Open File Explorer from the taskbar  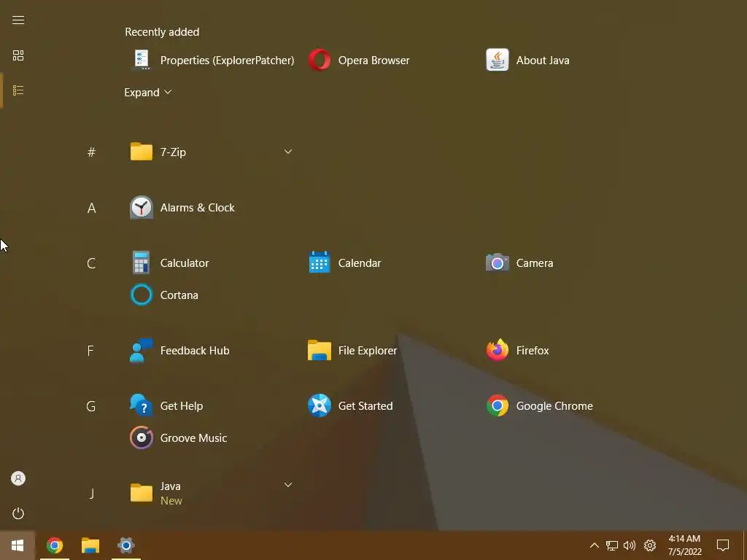[x=90, y=545]
